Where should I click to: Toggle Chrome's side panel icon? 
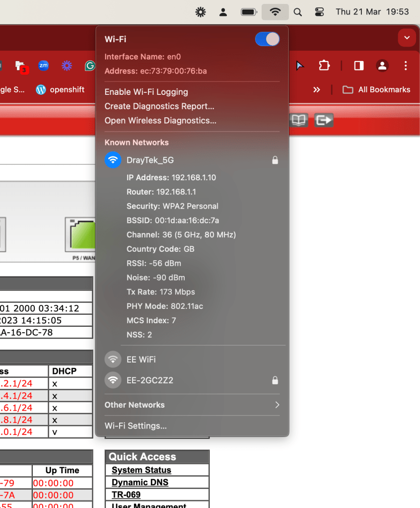tap(358, 66)
